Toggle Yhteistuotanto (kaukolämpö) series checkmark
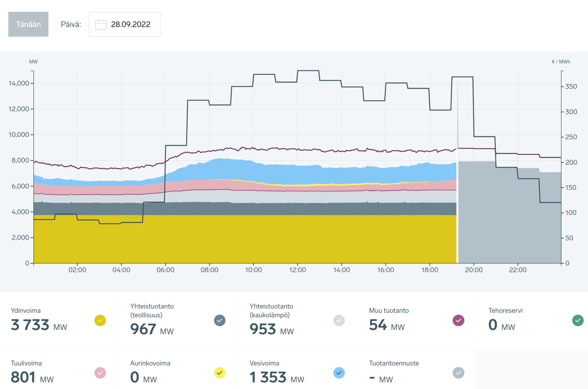The image size is (588, 389). pyautogui.click(x=339, y=321)
